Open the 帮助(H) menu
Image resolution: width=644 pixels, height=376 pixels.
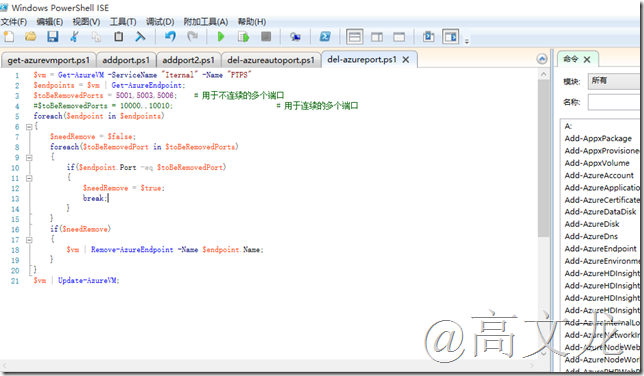pos(252,22)
